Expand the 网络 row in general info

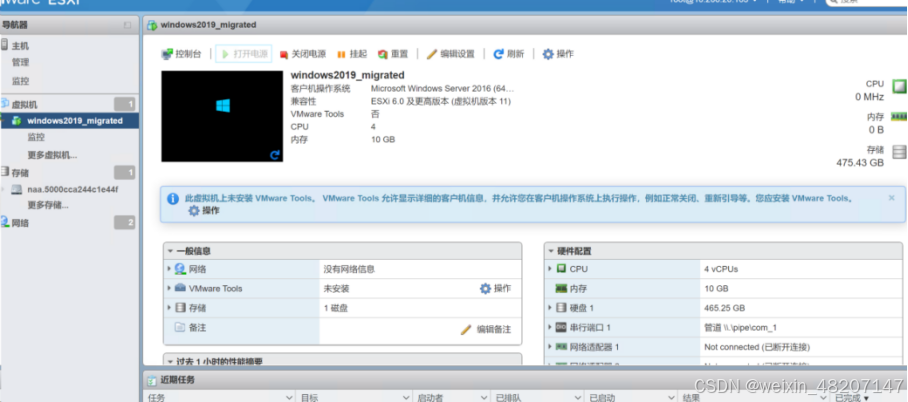click(x=169, y=269)
